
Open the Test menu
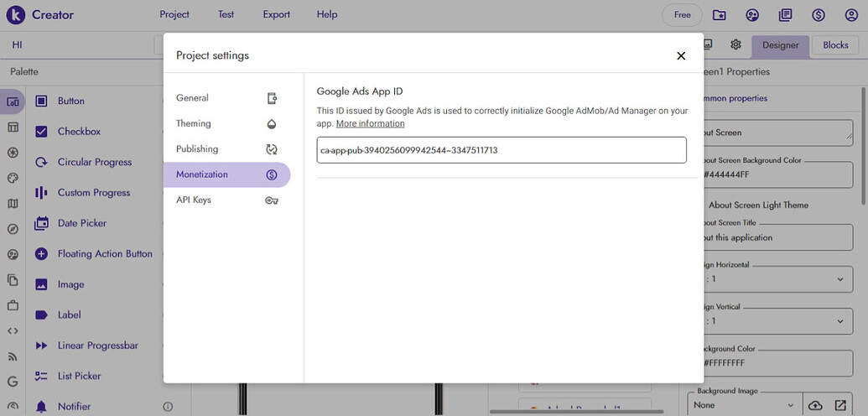tap(226, 14)
